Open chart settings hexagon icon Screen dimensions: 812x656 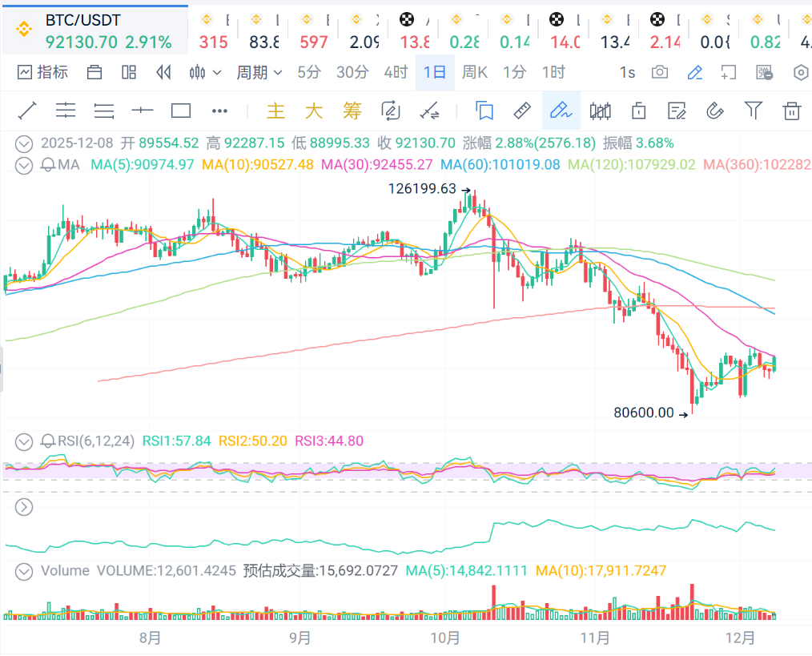click(x=801, y=73)
